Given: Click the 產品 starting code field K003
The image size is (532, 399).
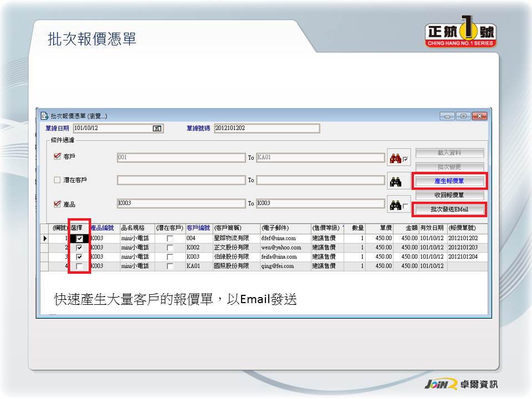Looking at the screenshot, I should pos(181,203).
